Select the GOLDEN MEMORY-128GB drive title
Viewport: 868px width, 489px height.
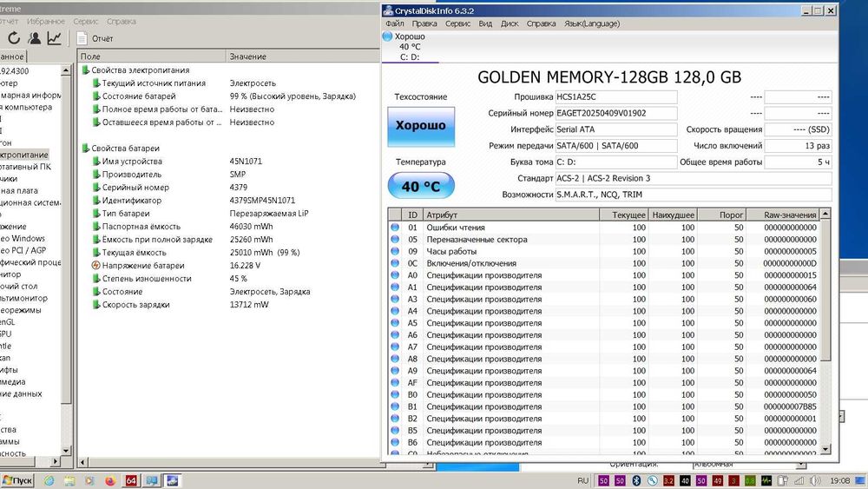click(x=609, y=77)
